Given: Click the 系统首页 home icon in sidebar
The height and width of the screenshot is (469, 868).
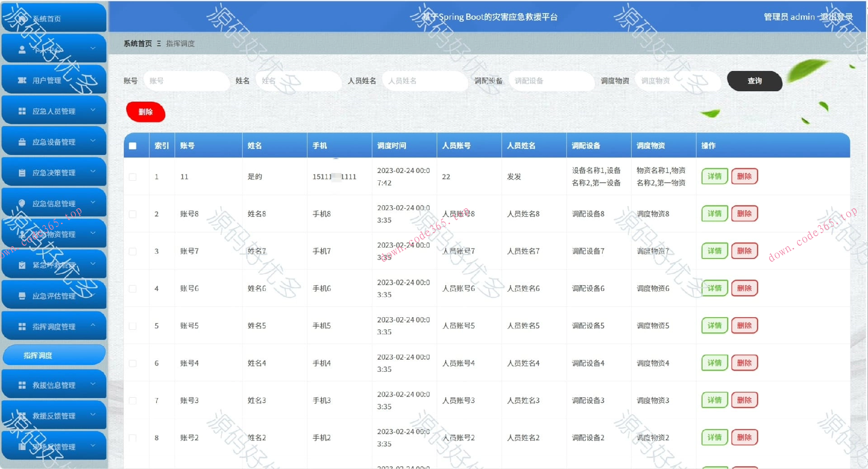Looking at the screenshot, I should tap(21, 18).
